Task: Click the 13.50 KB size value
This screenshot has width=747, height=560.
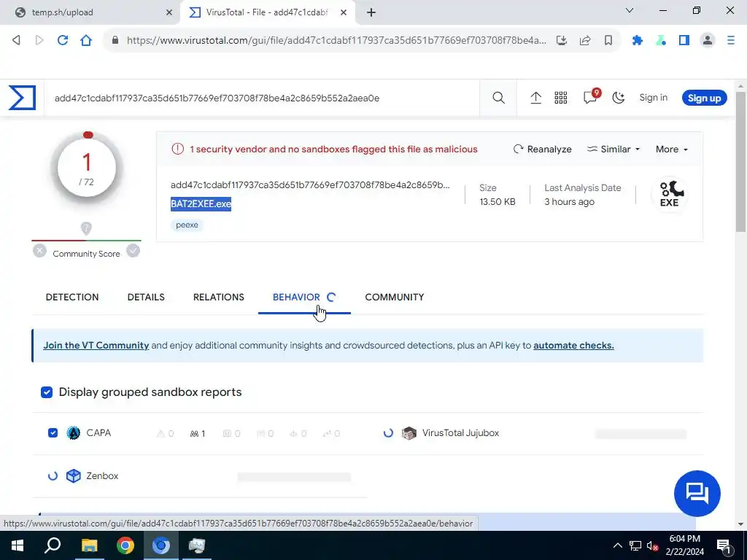Action: tap(498, 202)
